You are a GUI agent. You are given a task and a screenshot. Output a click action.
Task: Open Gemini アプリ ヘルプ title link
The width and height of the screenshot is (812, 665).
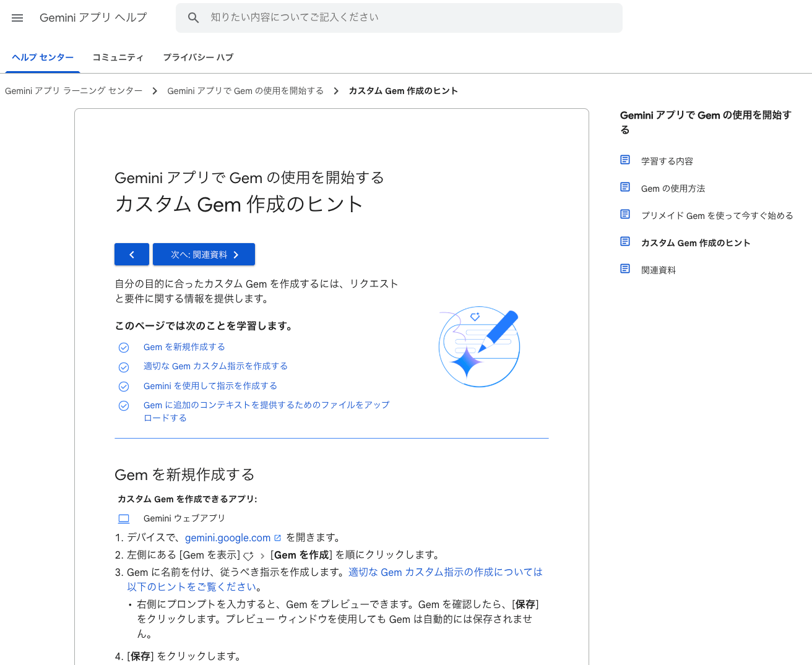point(93,18)
